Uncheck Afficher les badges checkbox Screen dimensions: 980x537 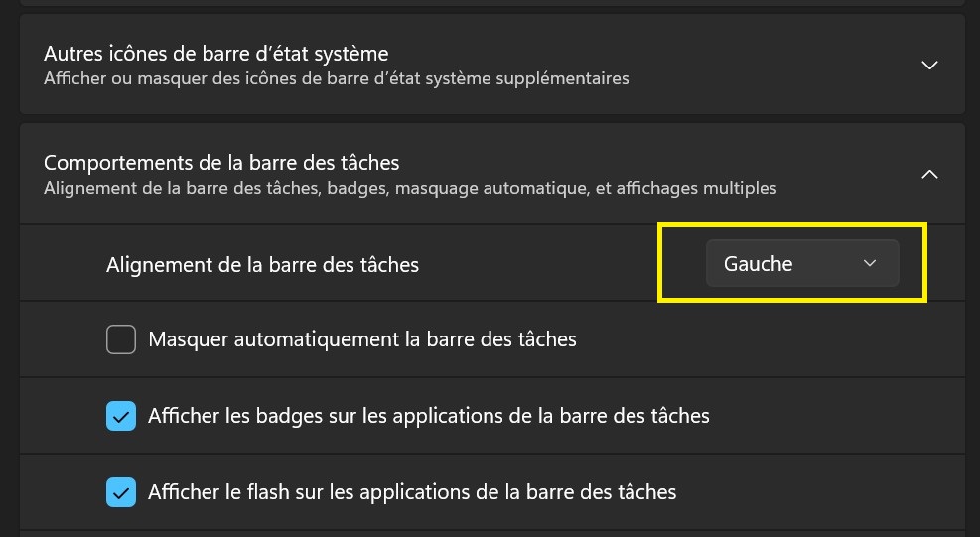(121, 416)
